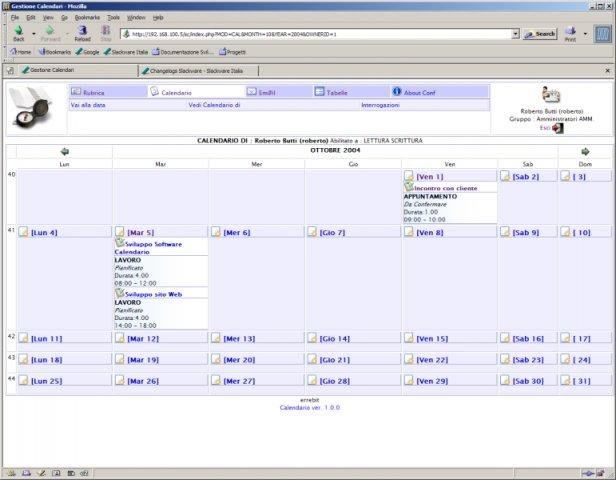Click the note icon beside Ven 1

[409, 176]
